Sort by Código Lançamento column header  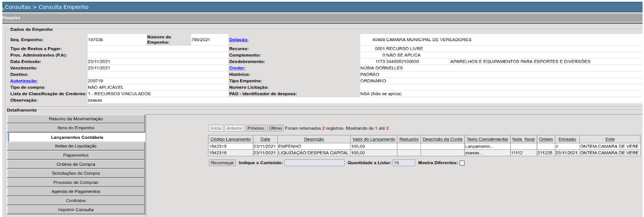230,139
